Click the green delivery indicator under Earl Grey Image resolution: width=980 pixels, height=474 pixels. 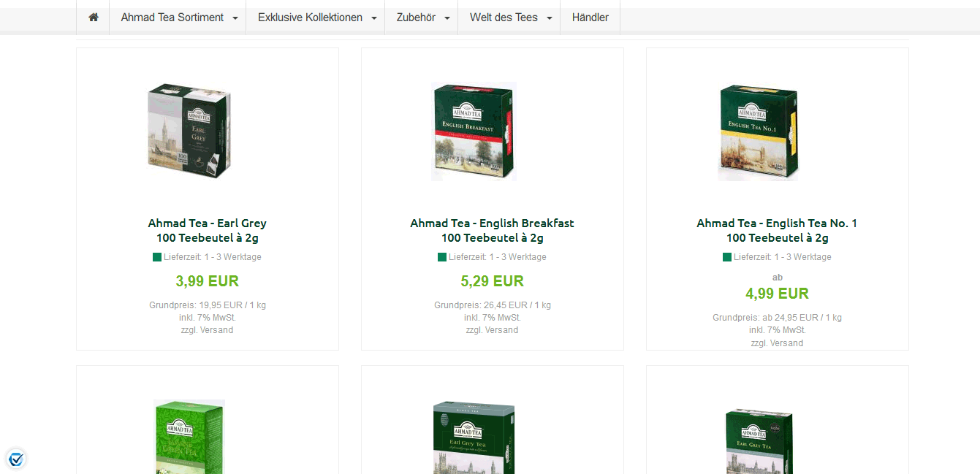pyautogui.click(x=157, y=257)
